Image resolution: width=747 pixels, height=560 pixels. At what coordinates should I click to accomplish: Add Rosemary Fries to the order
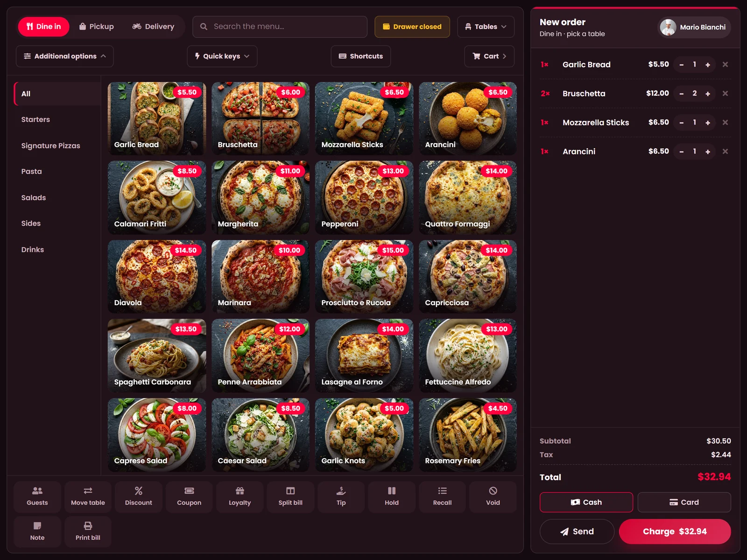coord(468,434)
